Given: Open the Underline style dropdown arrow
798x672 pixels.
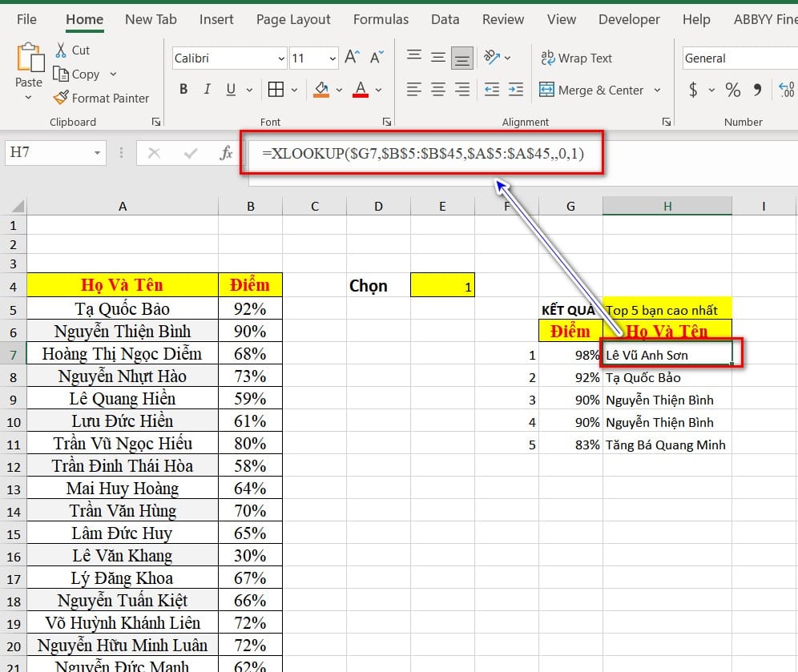Looking at the screenshot, I should [249, 90].
